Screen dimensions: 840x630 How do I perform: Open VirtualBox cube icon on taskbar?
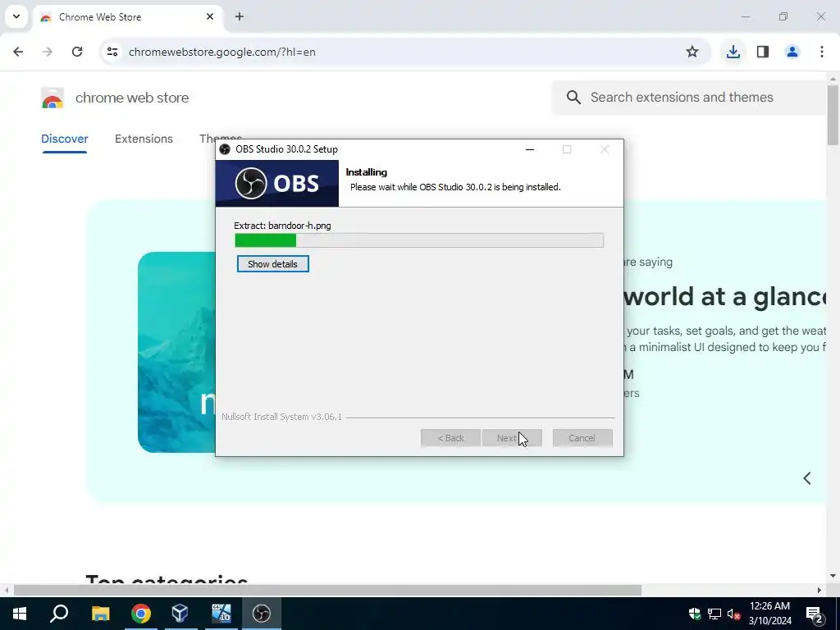tap(180, 614)
